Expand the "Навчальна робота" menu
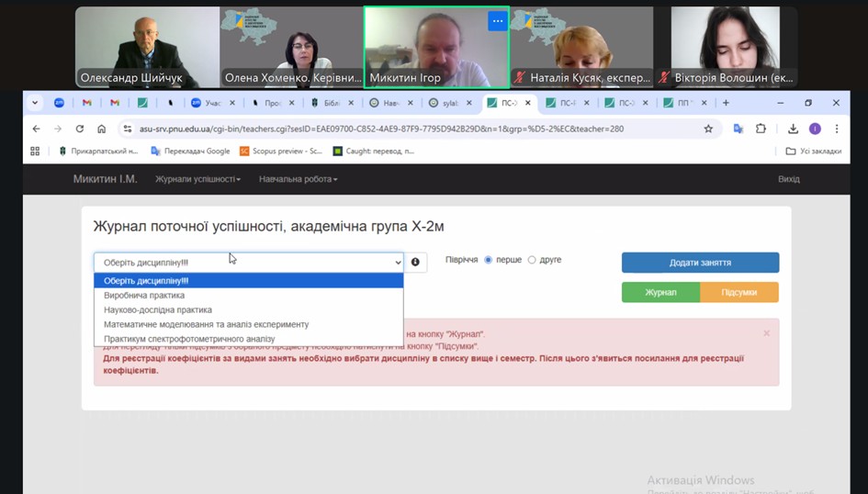This screenshot has height=494, width=868. (298, 179)
